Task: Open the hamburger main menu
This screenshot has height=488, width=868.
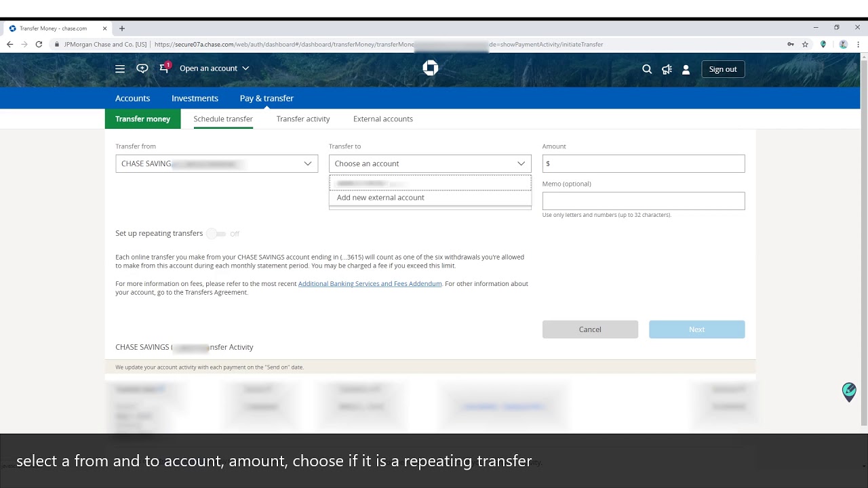Action: pos(120,68)
